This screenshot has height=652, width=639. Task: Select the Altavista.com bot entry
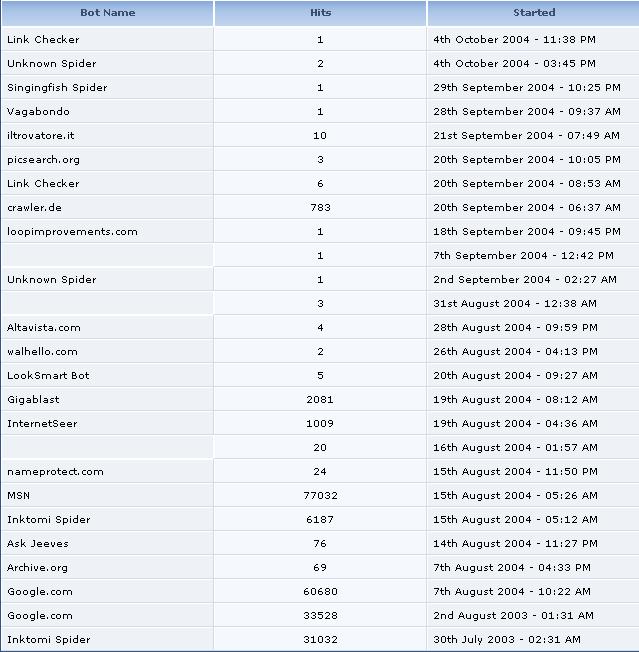point(44,328)
